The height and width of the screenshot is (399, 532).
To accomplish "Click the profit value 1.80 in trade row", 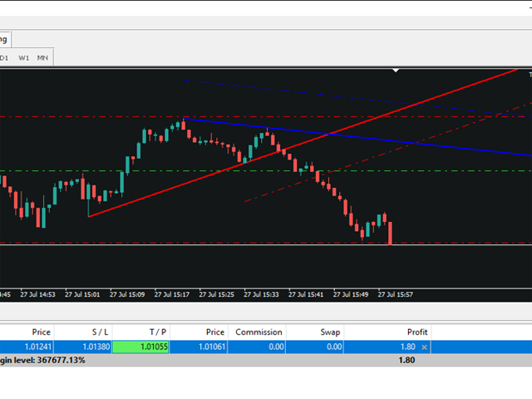I will pyautogui.click(x=408, y=347).
